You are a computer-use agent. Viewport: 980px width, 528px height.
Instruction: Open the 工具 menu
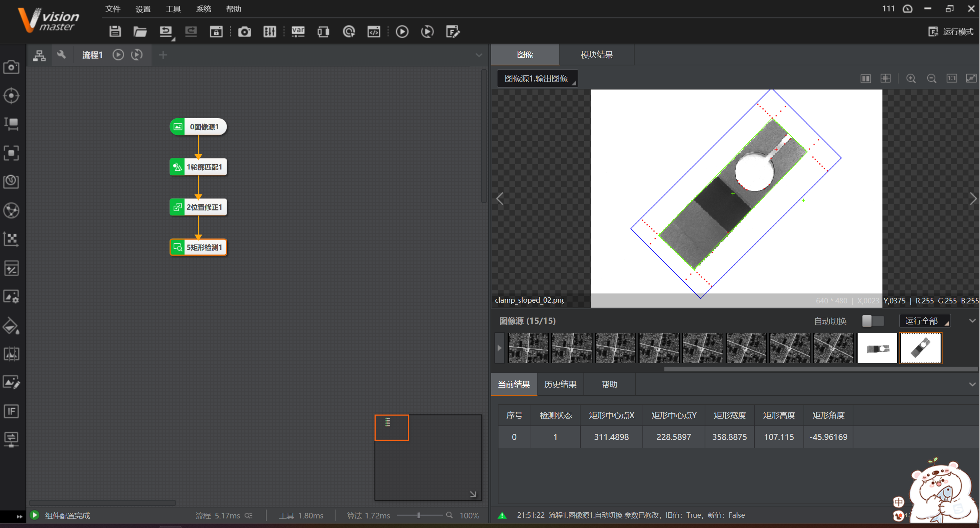point(173,9)
